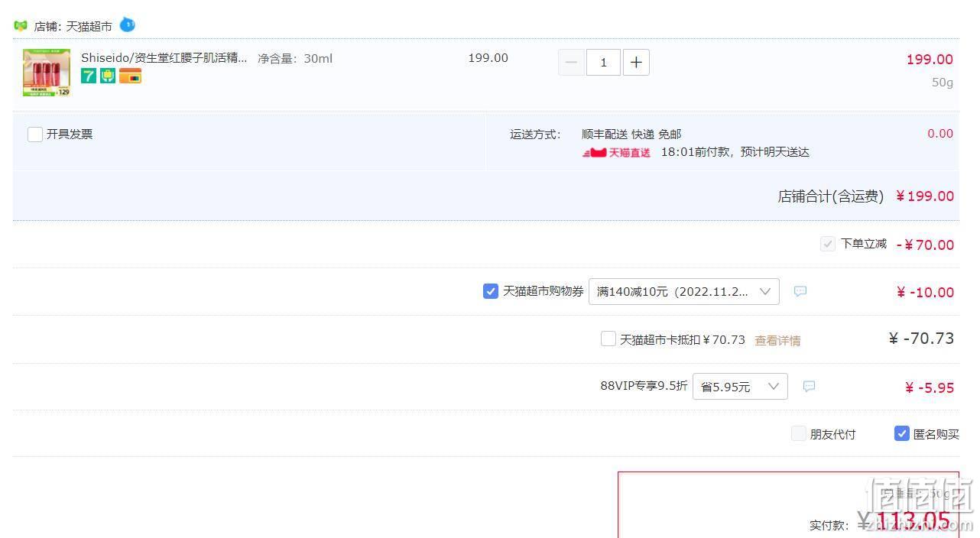This screenshot has width=980, height=538.
Task: Click the shipping fee 0.00
Action: coord(940,134)
